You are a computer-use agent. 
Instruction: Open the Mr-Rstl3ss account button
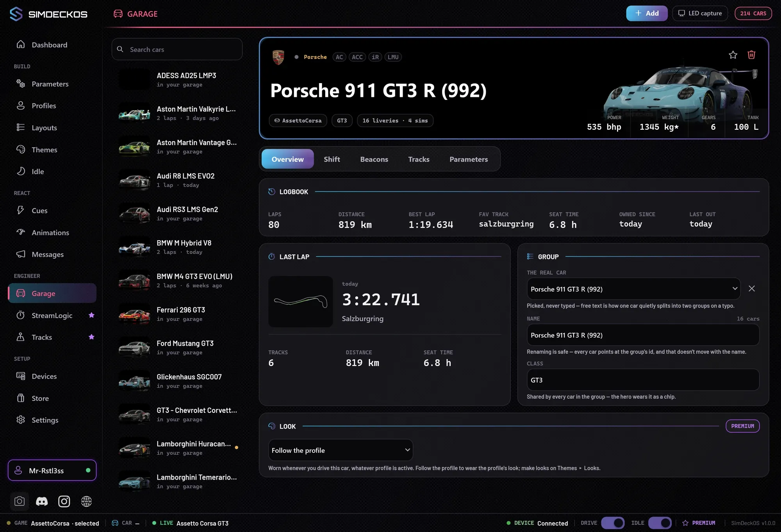tap(52, 470)
